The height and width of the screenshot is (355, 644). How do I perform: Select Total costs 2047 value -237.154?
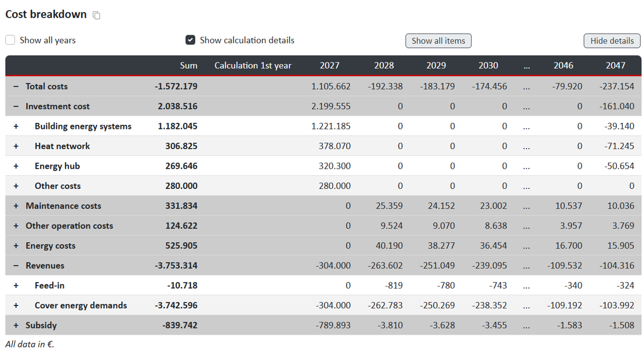point(617,87)
